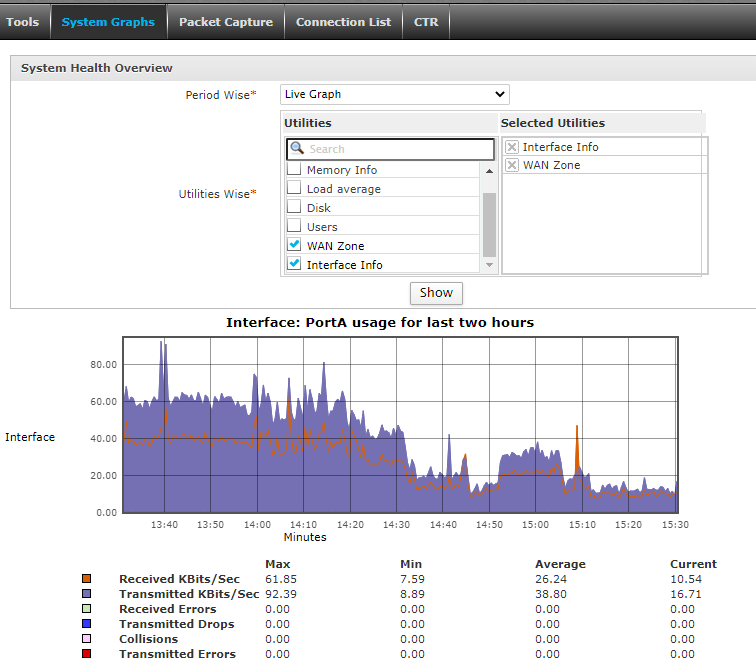Remove Interface Info from Selected Utilities
756x663 pixels.
click(x=512, y=147)
